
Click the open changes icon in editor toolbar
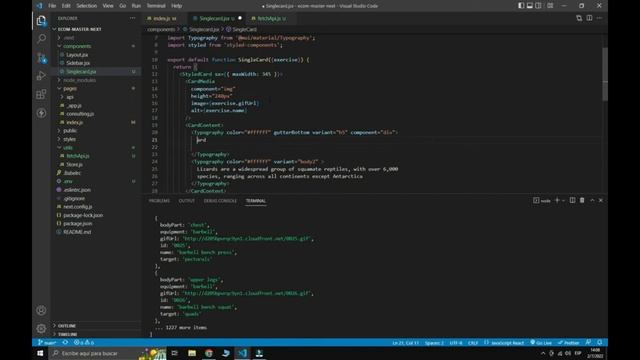pyautogui.click(x=579, y=18)
